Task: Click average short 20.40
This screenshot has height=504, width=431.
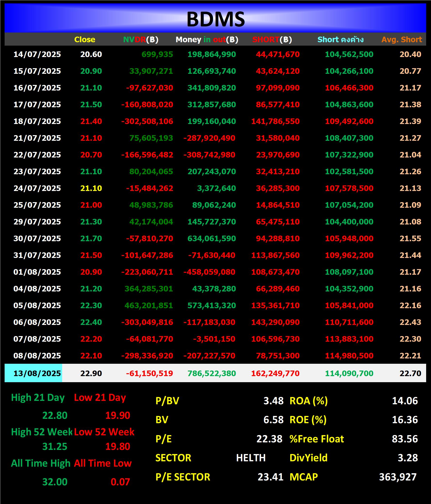Action: [410, 54]
